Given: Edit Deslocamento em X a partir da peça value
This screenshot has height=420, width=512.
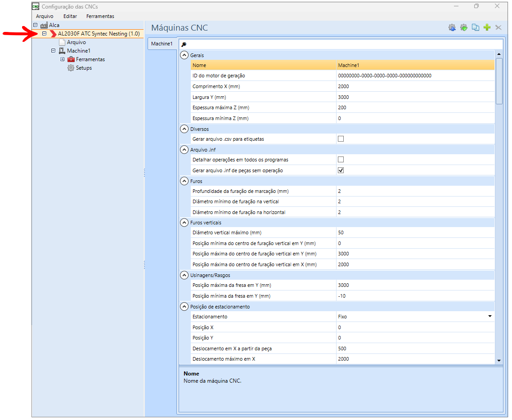Looking at the screenshot, I should point(415,349).
